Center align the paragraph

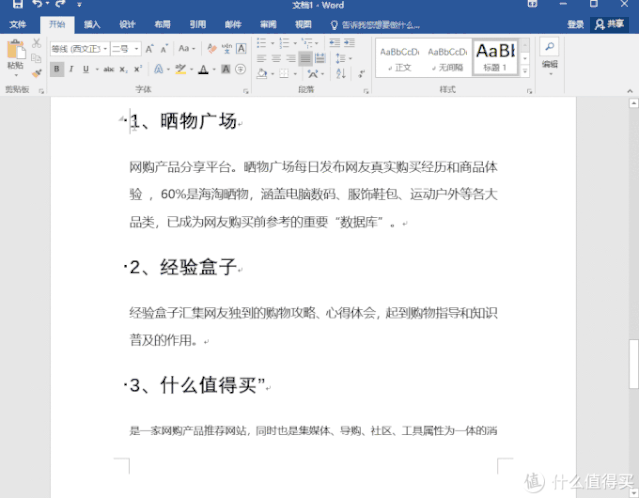276,59
